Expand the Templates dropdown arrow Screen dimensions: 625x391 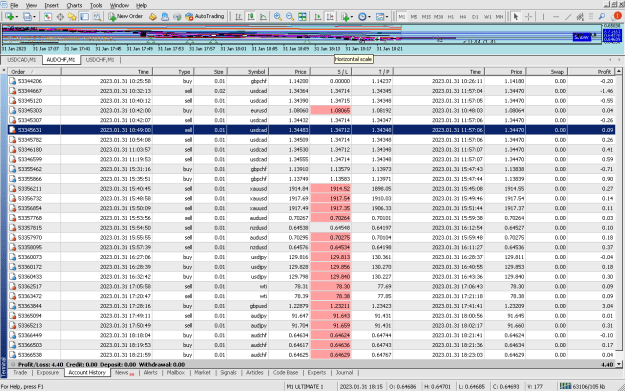click(x=387, y=17)
